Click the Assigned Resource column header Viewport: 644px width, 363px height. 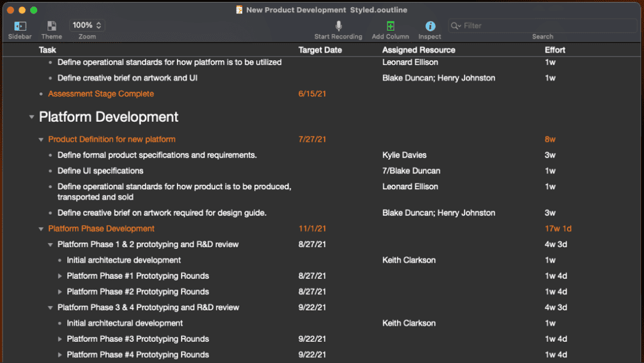pos(418,50)
